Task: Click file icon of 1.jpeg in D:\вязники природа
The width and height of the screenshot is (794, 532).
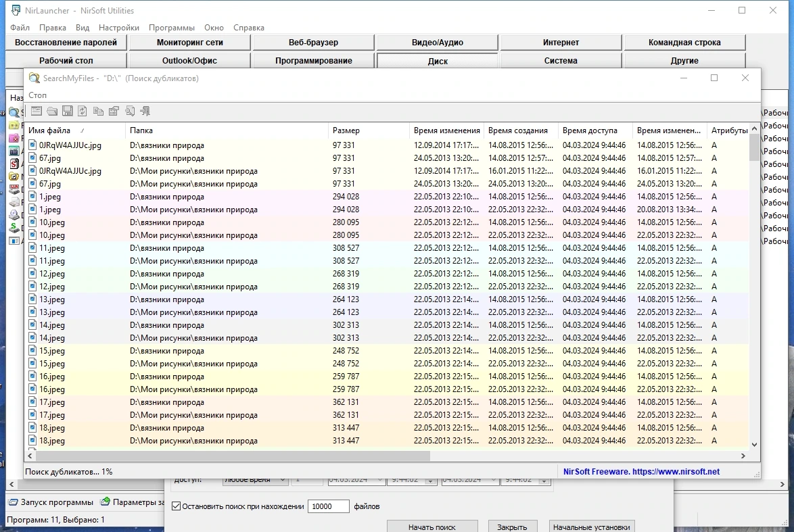Action: pos(32,197)
